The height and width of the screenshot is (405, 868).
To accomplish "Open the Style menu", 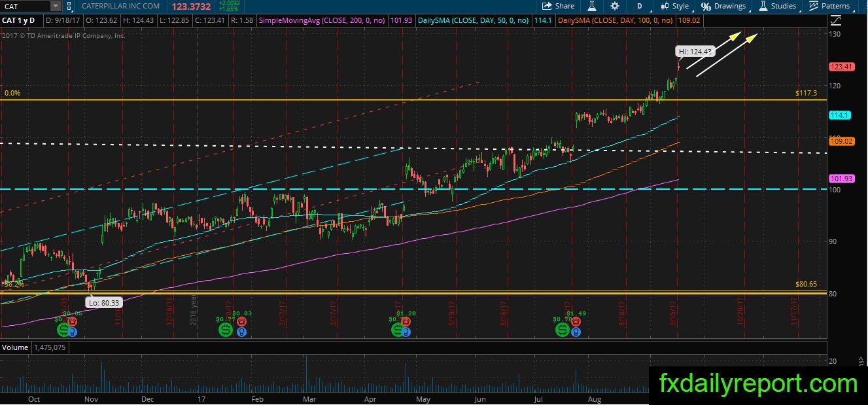I will pyautogui.click(x=675, y=6).
